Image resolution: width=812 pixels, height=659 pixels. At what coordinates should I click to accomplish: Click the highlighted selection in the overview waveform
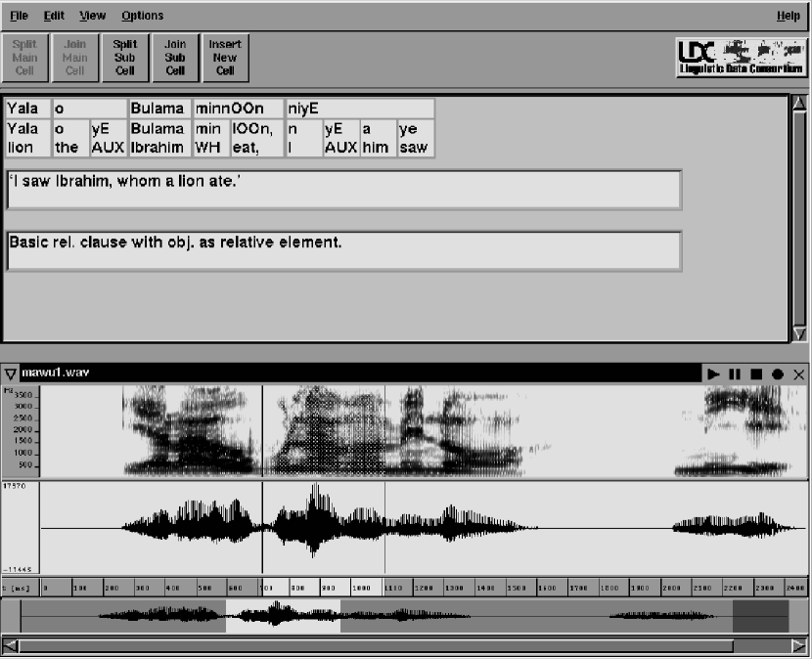[284, 616]
